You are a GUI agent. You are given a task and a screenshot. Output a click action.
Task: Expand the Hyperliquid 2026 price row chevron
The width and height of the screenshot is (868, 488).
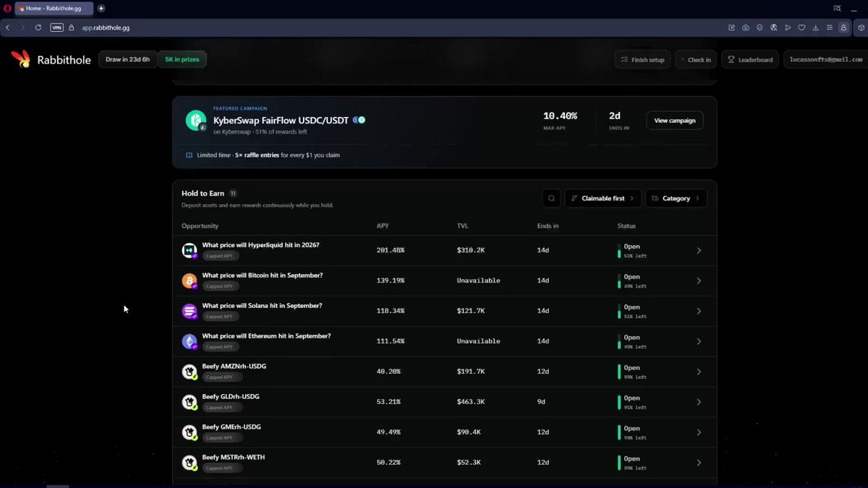pos(699,251)
